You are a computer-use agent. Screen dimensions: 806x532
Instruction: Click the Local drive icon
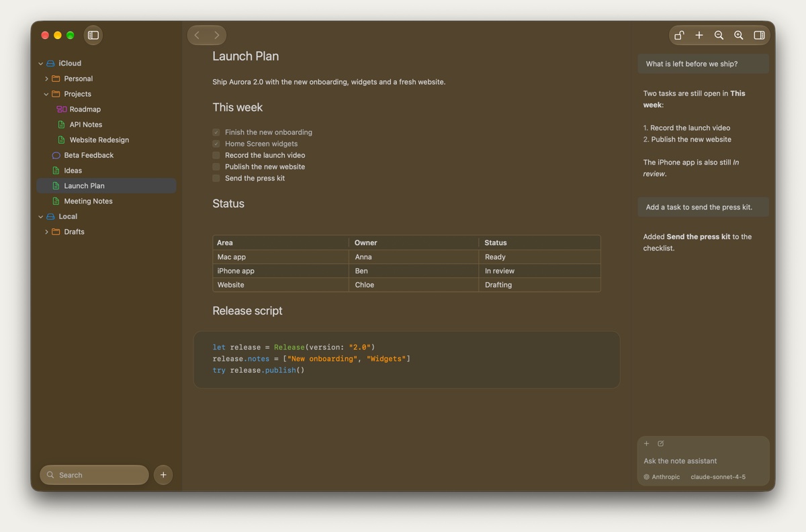[50, 216]
